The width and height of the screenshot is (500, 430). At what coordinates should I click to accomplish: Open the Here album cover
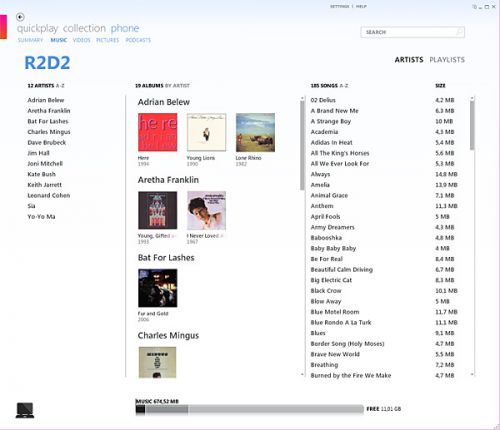click(158, 132)
